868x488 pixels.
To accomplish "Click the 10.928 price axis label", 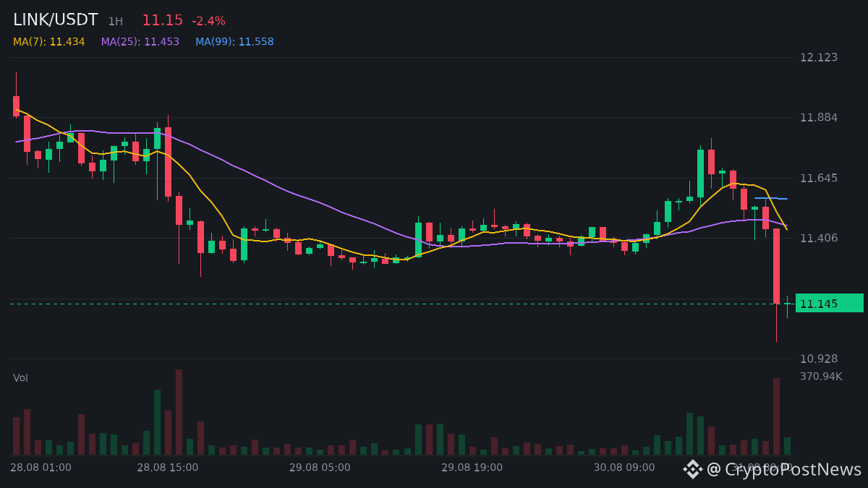I will [819, 359].
